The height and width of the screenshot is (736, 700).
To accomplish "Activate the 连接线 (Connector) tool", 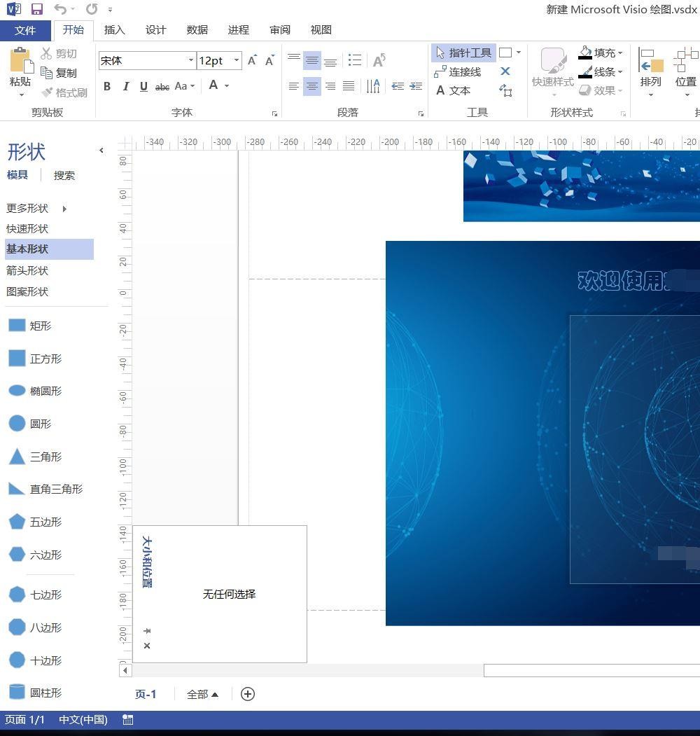I will pos(463,71).
